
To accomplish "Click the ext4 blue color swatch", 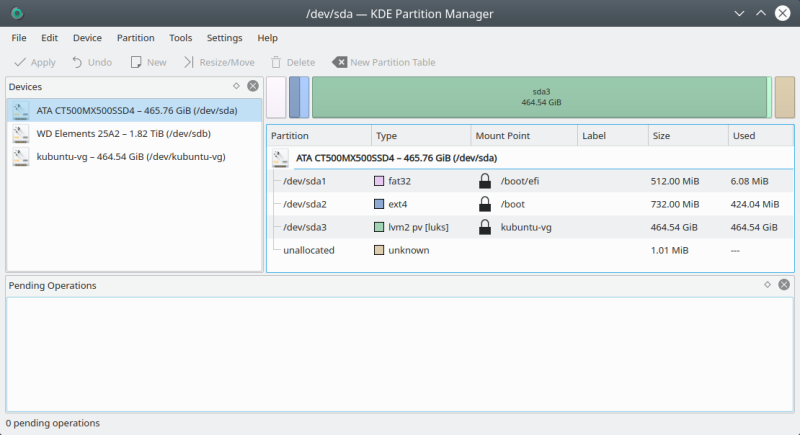I will 379,204.
